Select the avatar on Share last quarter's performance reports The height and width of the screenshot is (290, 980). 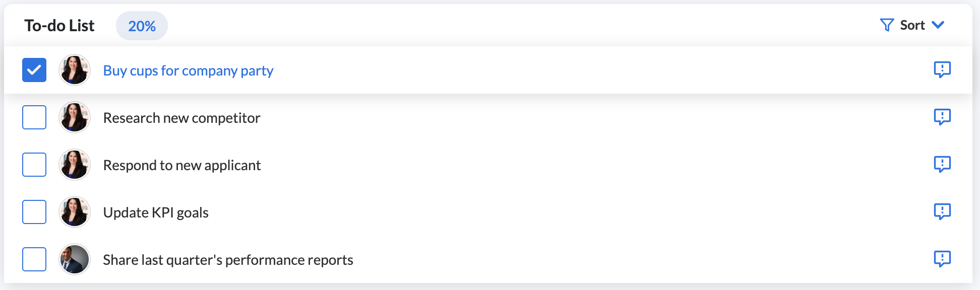coord(74,259)
